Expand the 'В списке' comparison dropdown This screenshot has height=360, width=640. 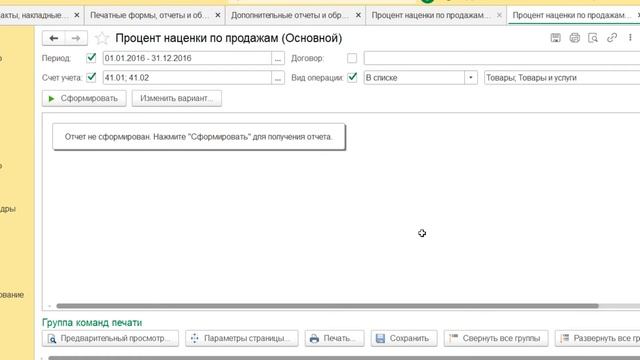pyautogui.click(x=471, y=78)
